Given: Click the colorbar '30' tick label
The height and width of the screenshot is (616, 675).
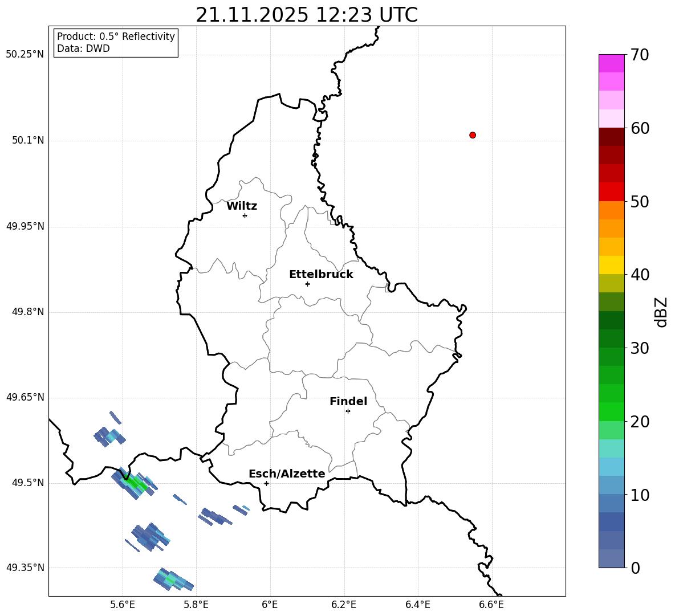Looking at the screenshot, I should click(x=640, y=348).
